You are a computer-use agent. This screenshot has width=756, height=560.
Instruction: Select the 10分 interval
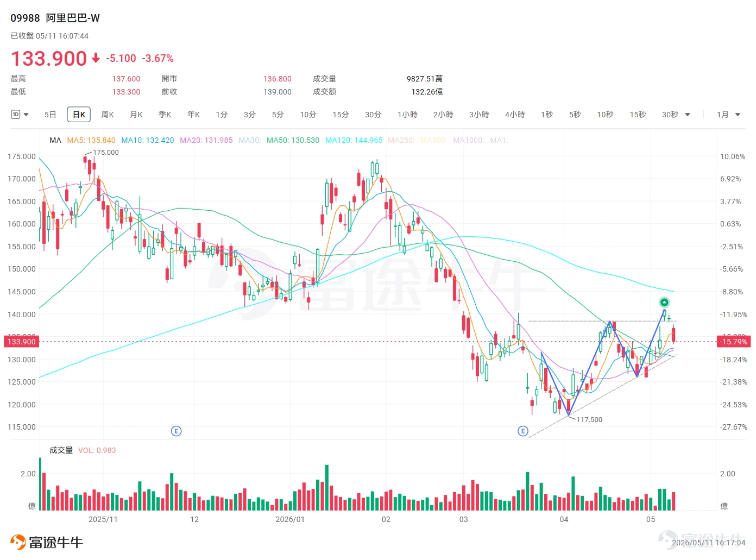[308, 115]
